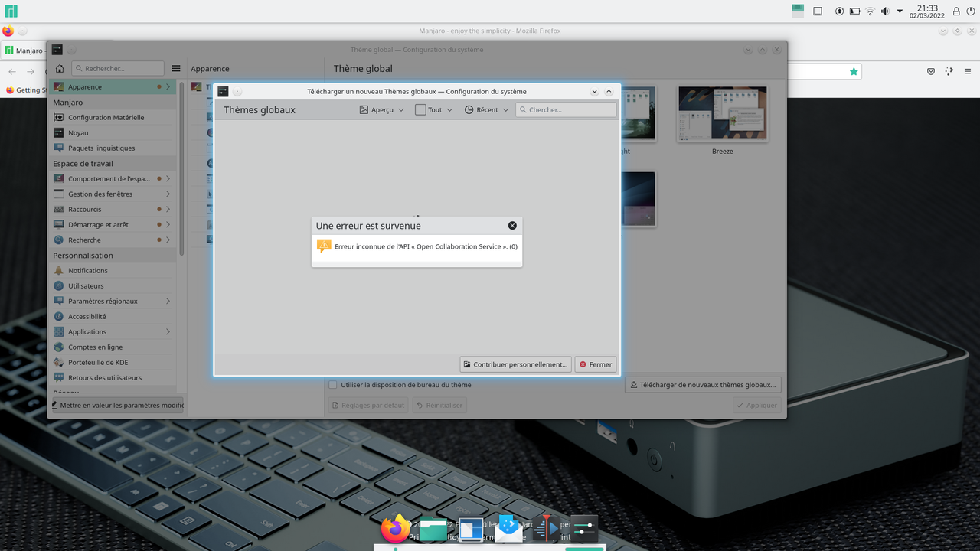Focus the Chercher search field in download dialog

[x=566, y=109]
